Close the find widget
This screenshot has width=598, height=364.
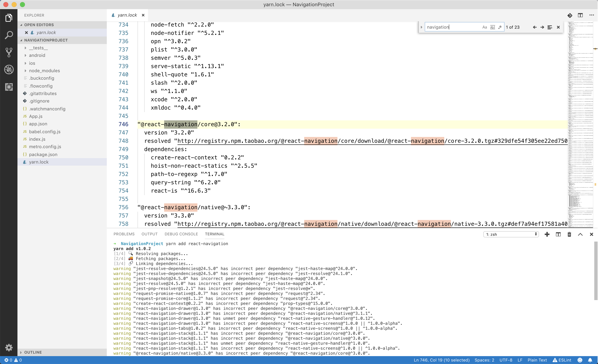tap(558, 27)
